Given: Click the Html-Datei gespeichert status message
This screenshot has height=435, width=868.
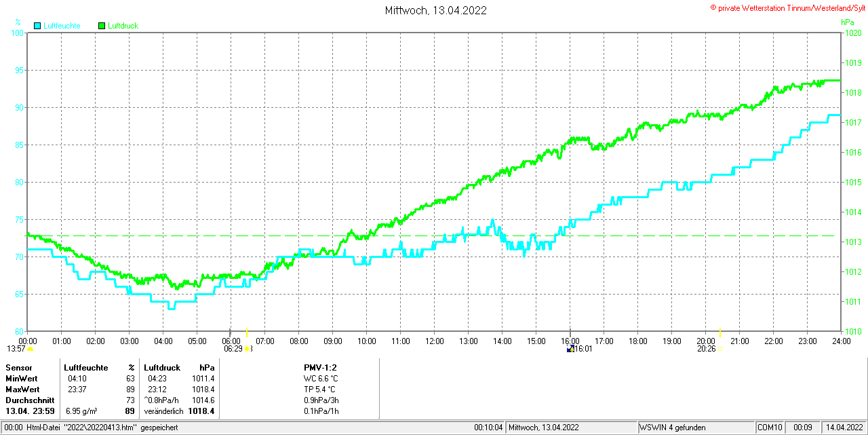Looking at the screenshot, I should [90, 428].
